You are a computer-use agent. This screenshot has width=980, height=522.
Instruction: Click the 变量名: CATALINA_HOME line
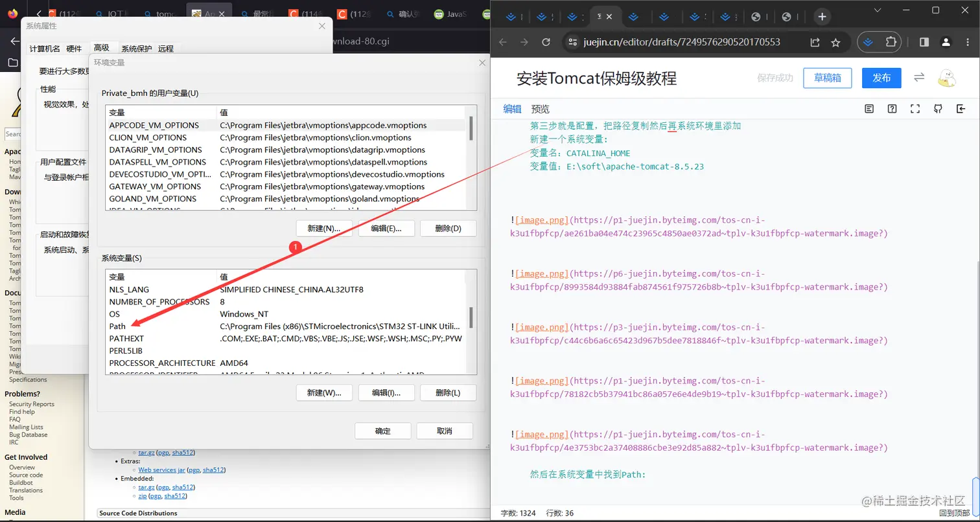coord(580,153)
